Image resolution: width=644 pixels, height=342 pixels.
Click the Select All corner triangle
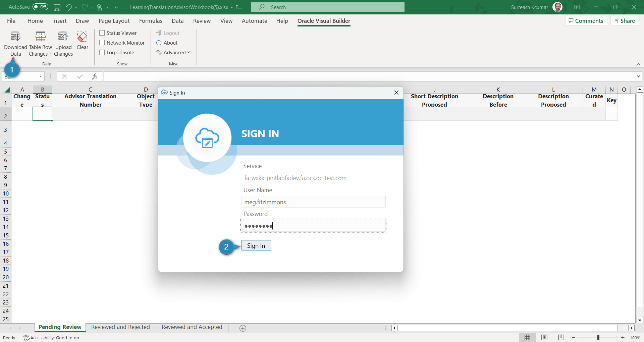tap(7, 90)
